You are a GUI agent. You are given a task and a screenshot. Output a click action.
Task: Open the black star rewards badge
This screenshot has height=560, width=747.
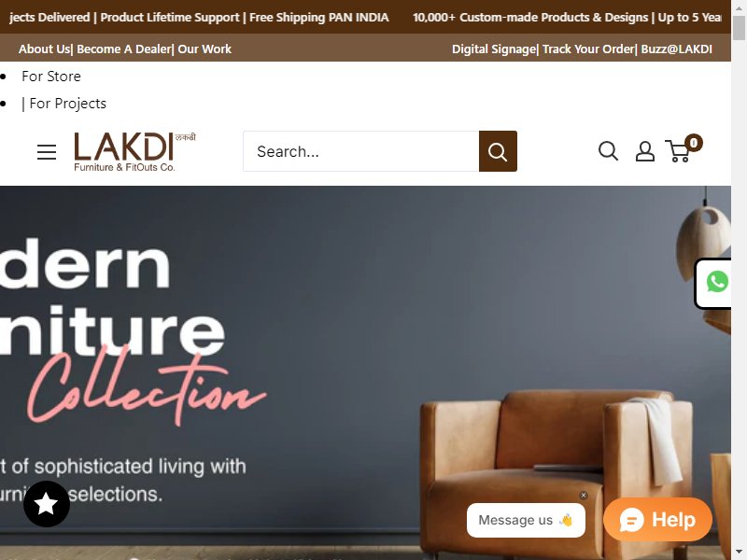(47, 504)
